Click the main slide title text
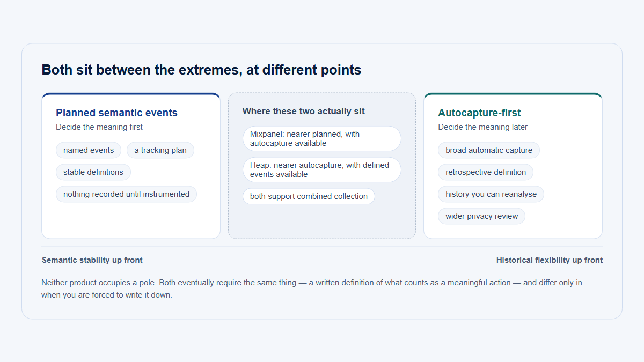Viewport: 644px width, 362px height. [201, 70]
